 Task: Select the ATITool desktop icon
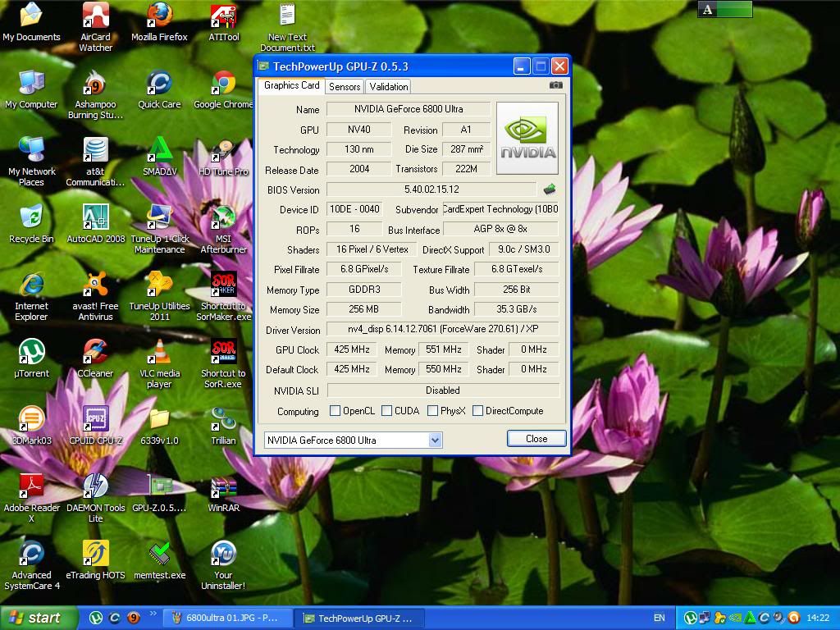coord(223,22)
